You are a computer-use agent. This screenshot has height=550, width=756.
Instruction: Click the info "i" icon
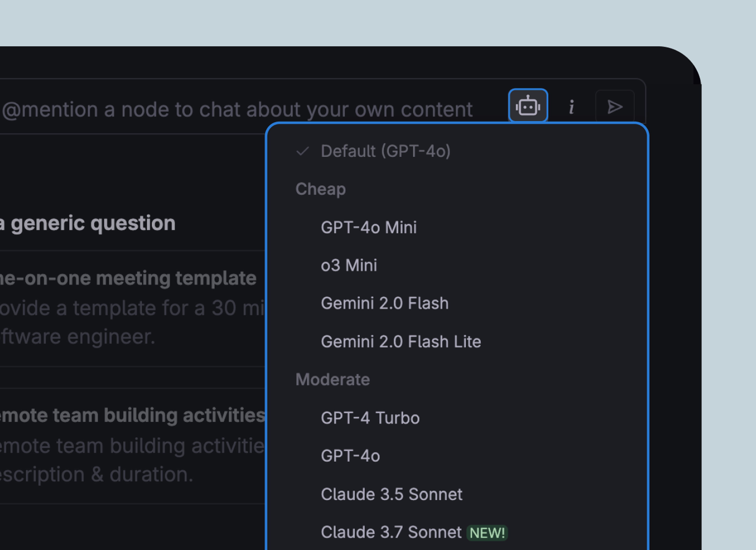571,107
